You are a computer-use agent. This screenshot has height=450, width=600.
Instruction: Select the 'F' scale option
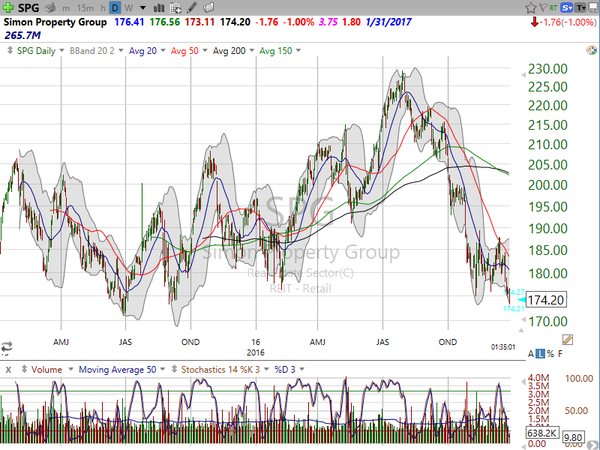click(x=560, y=354)
